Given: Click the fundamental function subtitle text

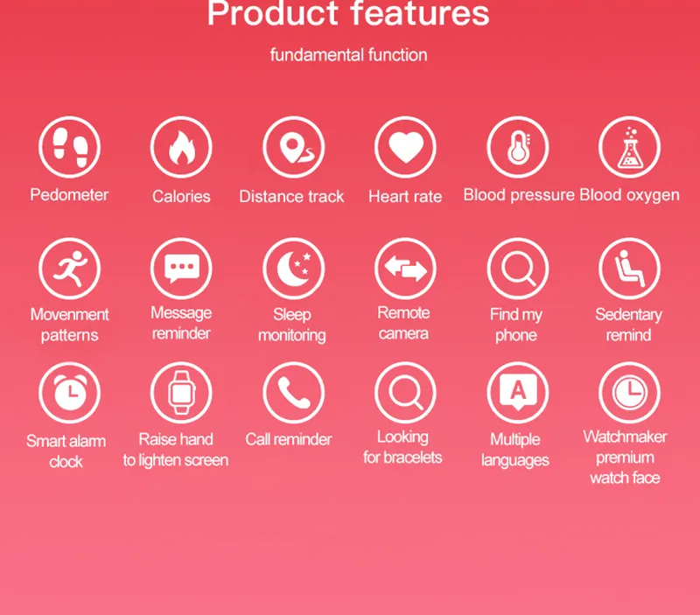Looking at the screenshot, I should (348, 55).
